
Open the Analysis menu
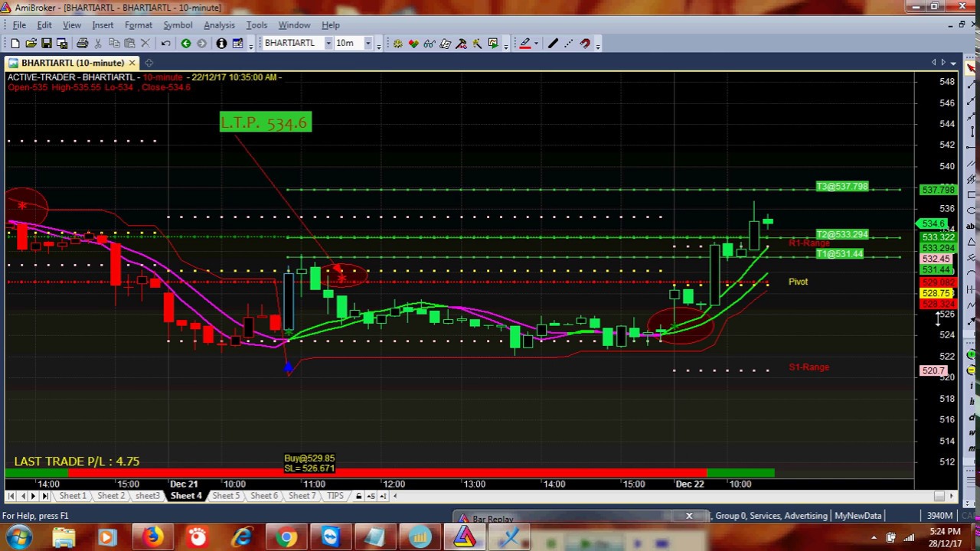click(x=219, y=25)
